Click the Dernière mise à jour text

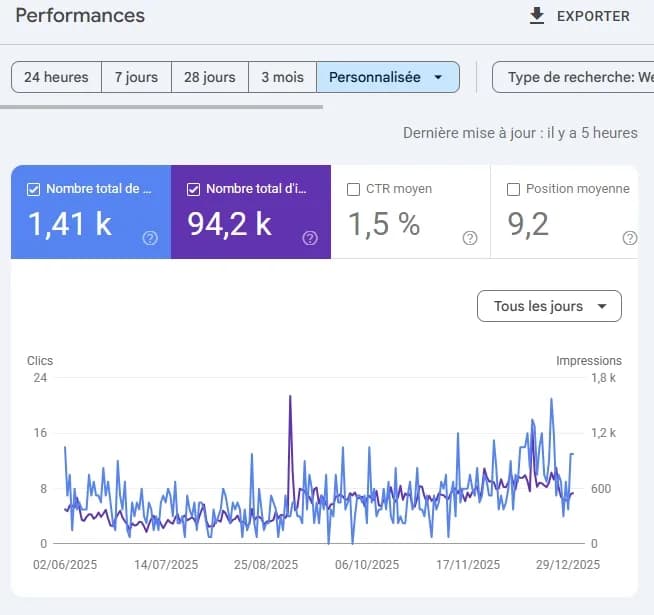[x=520, y=133]
